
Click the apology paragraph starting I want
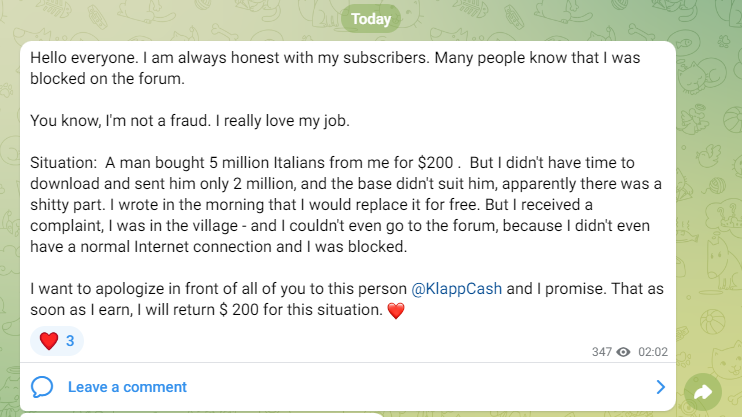click(300, 299)
